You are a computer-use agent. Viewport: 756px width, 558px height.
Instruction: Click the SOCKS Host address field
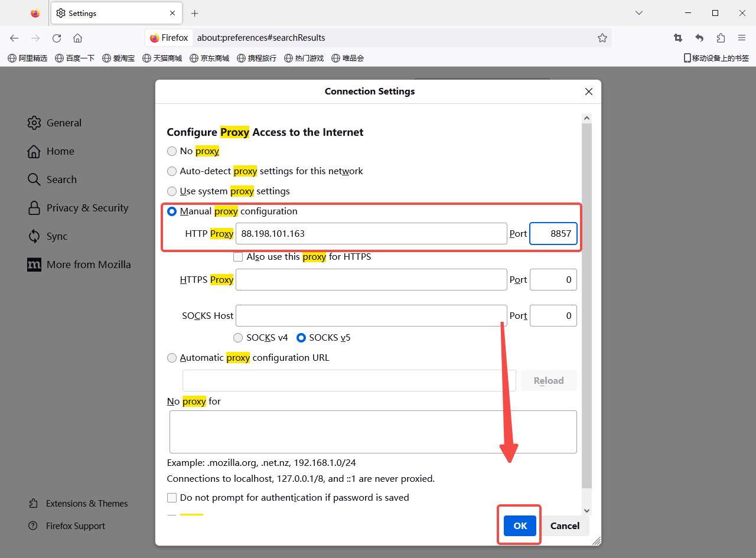coord(371,315)
